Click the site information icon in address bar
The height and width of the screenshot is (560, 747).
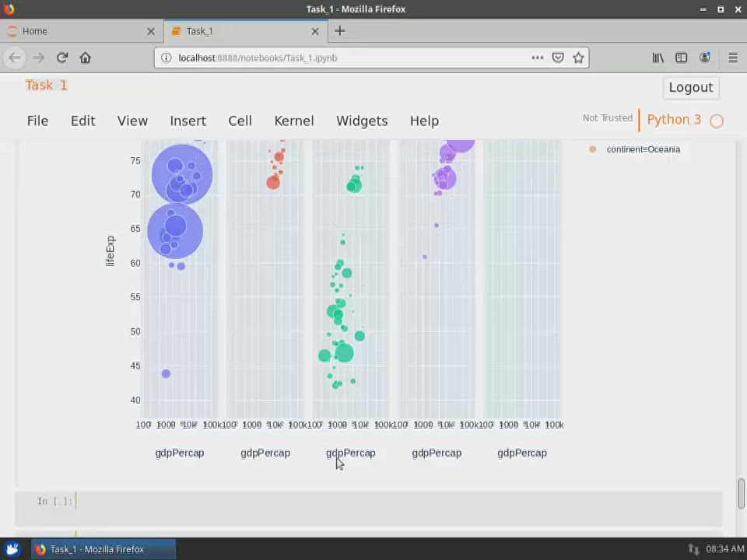(x=166, y=58)
